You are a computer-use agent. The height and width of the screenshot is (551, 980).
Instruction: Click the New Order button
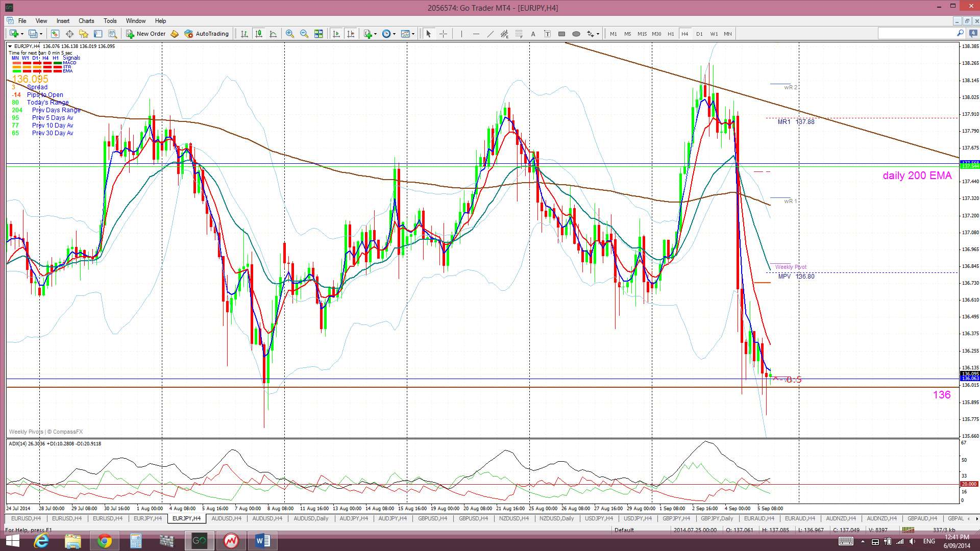(x=146, y=34)
